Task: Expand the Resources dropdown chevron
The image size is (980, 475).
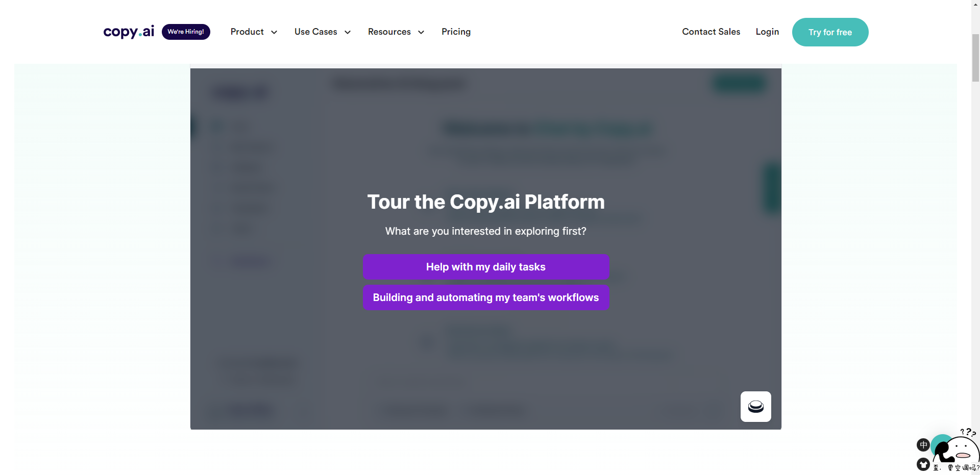Action: click(x=421, y=32)
